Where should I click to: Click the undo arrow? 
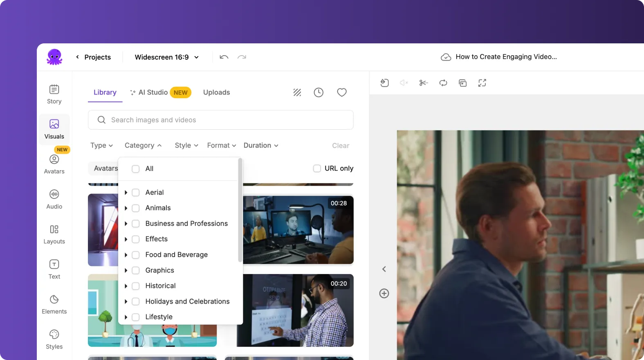pos(224,57)
